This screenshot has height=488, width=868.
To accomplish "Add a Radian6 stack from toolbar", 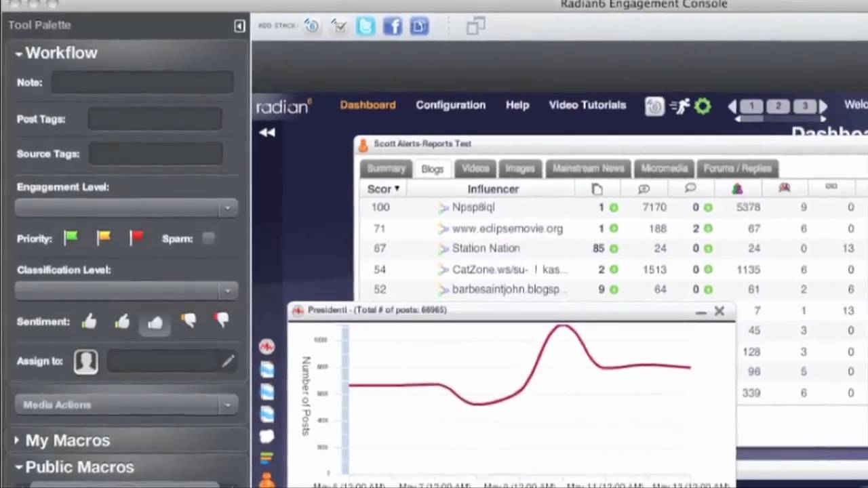I will (x=311, y=26).
